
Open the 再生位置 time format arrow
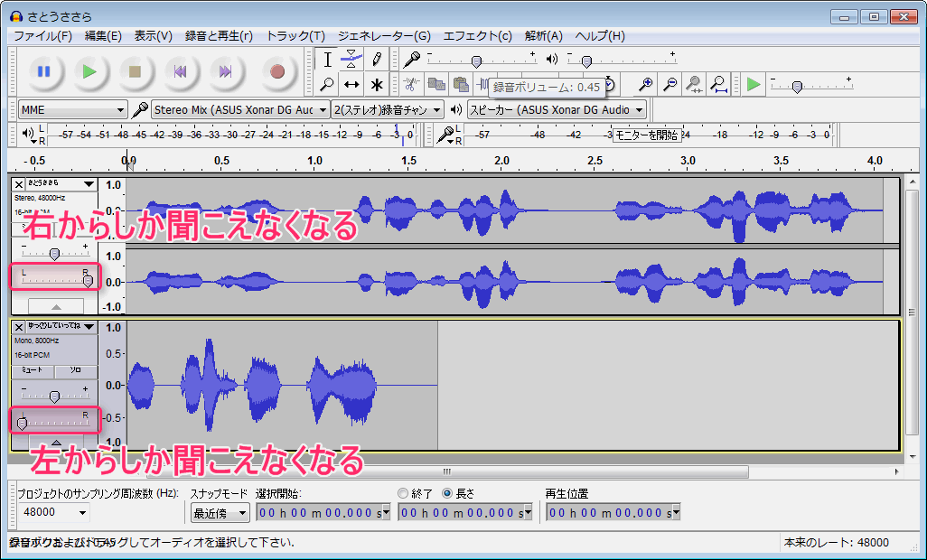click(677, 513)
